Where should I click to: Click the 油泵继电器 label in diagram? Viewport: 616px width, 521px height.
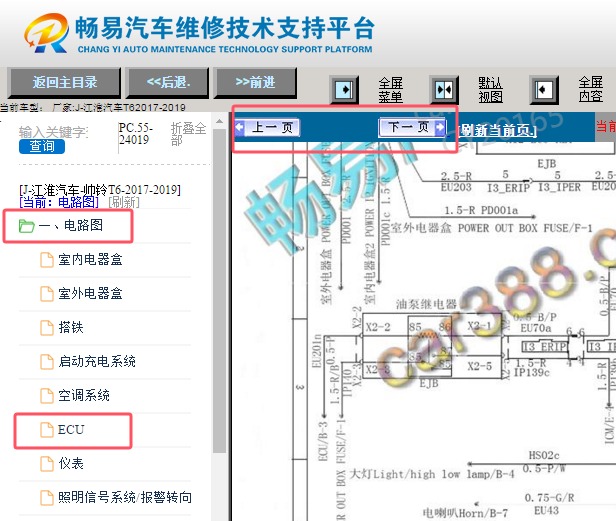(426, 304)
